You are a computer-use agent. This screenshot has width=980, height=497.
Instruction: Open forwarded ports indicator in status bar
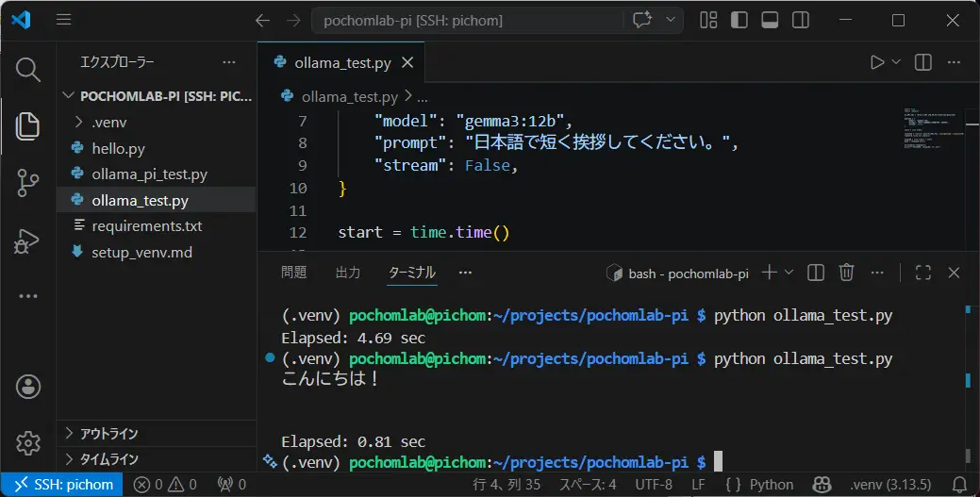231,485
